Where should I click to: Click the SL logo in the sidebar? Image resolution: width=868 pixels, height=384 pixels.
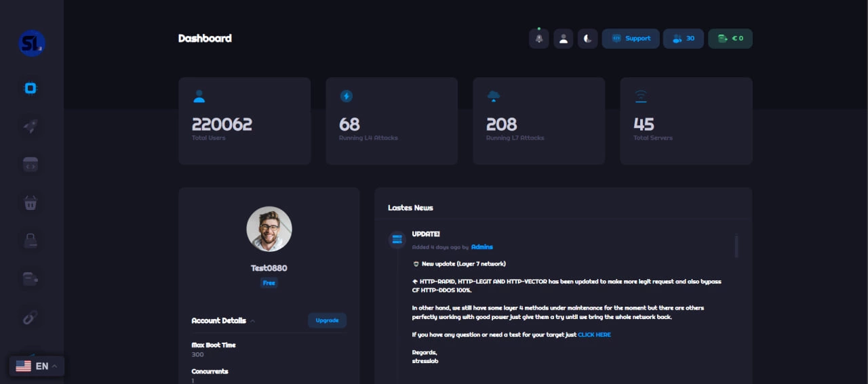(x=32, y=43)
